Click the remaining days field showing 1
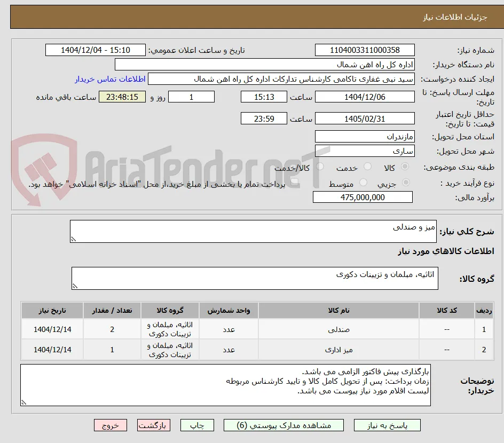The height and width of the screenshot is (443, 504). pyautogui.click(x=191, y=97)
